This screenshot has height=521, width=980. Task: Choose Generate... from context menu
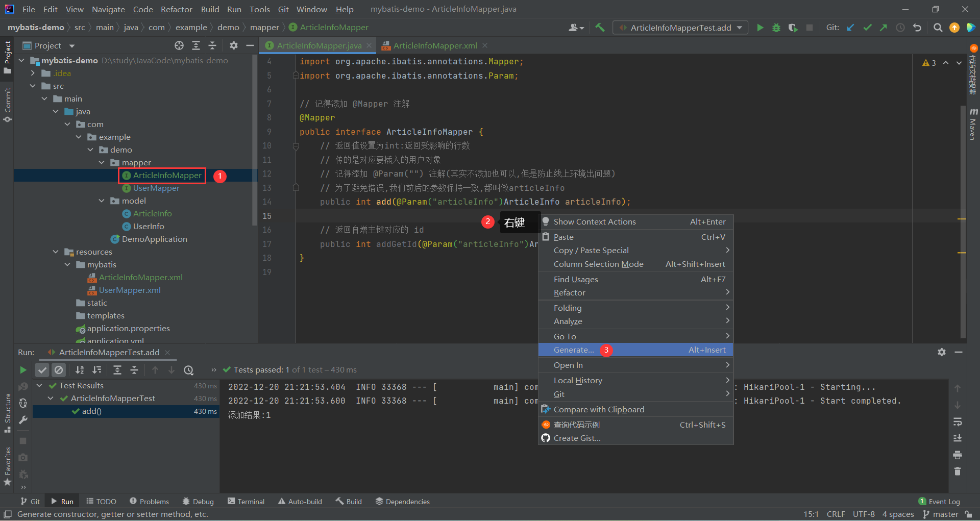point(635,350)
